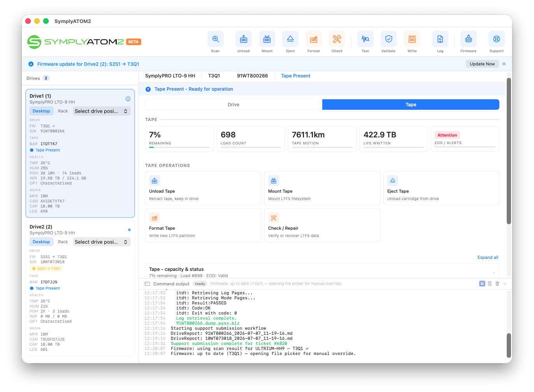The height and width of the screenshot is (392, 534).
Task: Click the Log document toolbar icon
Action: [x=440, y=39]
